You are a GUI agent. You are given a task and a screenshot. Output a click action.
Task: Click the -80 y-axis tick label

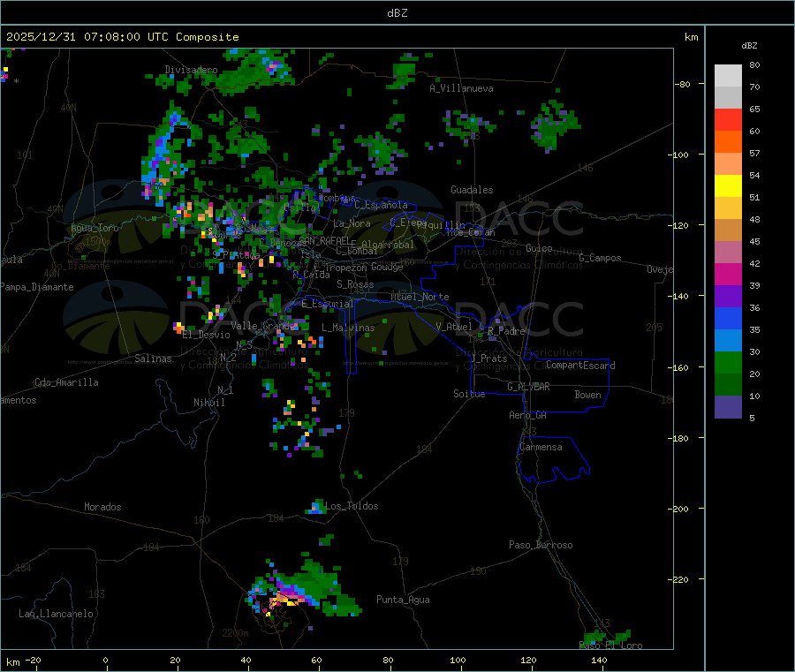point(682,84)
